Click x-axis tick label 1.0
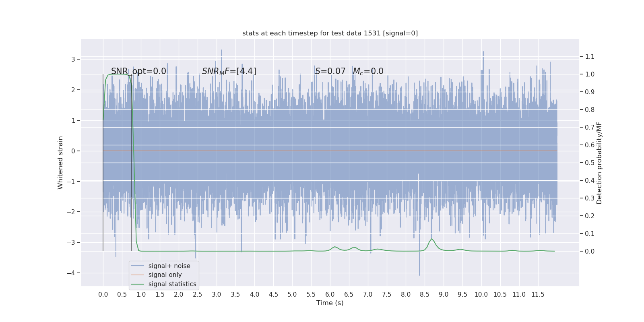644x322 pixels. point(141,294)
